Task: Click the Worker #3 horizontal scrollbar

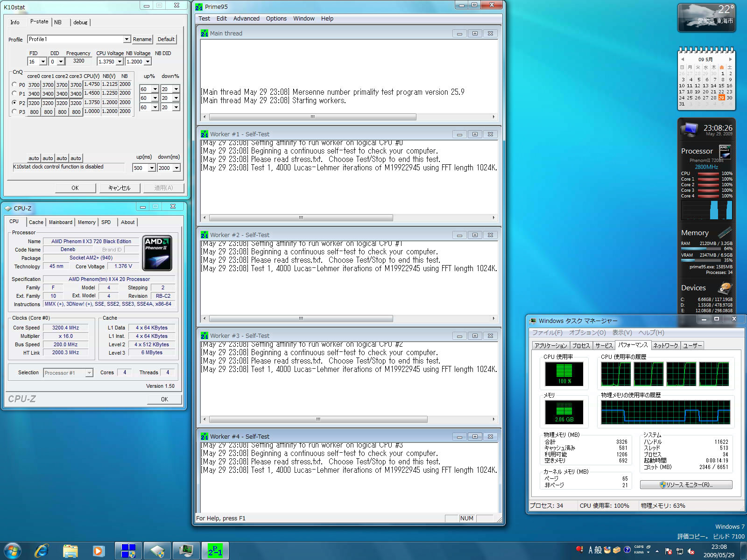Action: pyautogui.click(x=348, y=420)
